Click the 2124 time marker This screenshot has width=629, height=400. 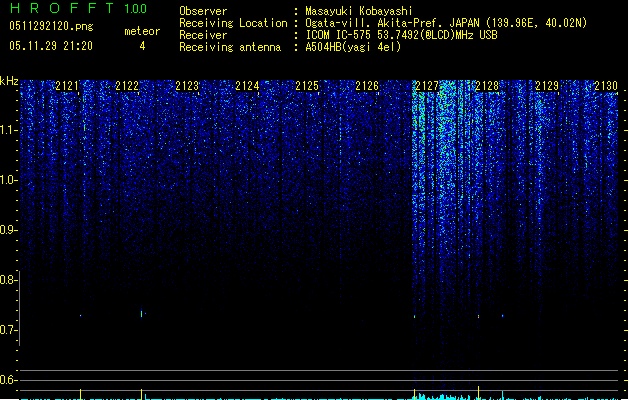point(247,86)
